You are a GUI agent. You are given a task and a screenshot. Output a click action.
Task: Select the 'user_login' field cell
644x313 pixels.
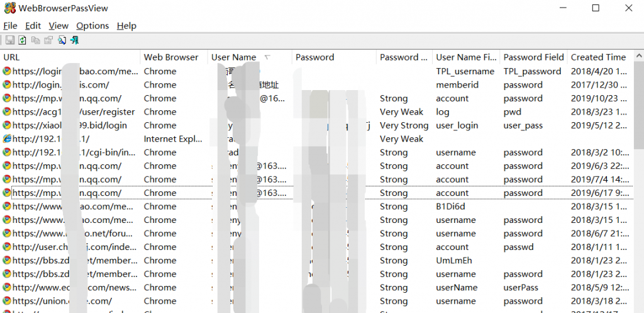coord(457,125)
